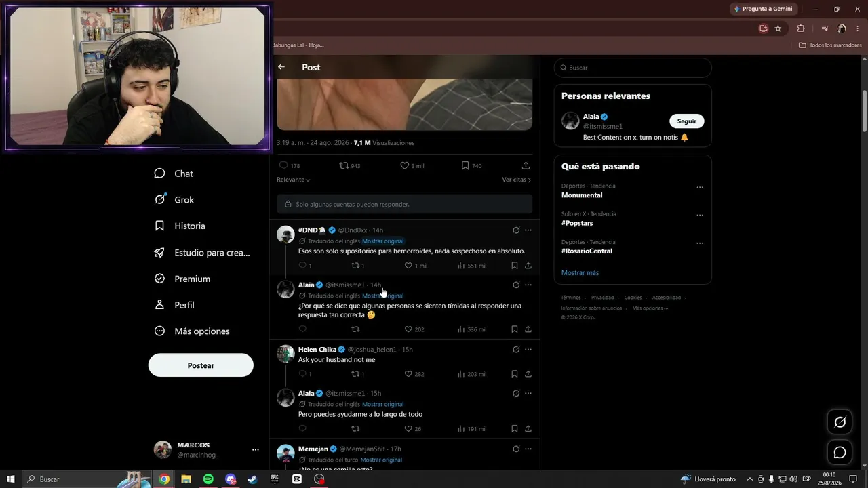Viewport: 868px width, 488px height.
Task: Bookmark the #DND reply
Action: 515,266
